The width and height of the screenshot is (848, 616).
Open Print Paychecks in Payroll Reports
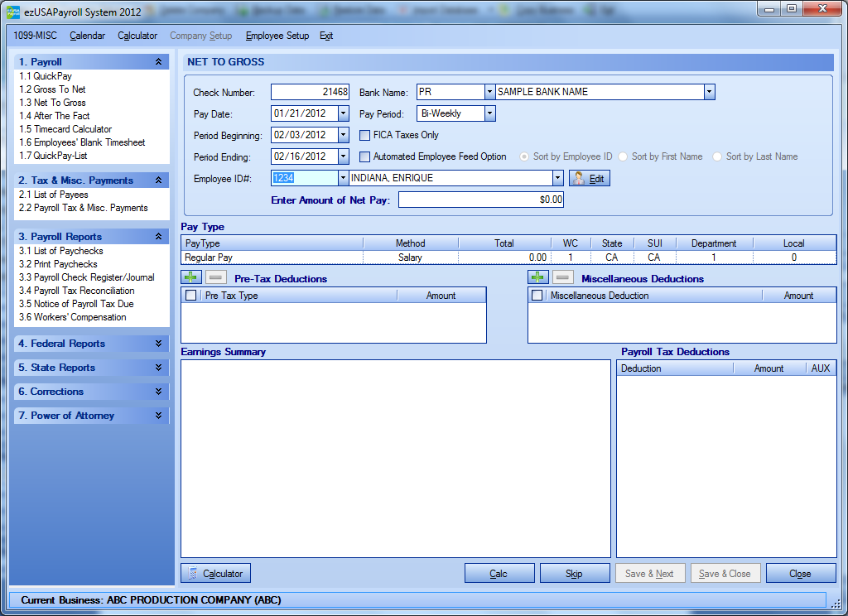click(x=58, y=264)
